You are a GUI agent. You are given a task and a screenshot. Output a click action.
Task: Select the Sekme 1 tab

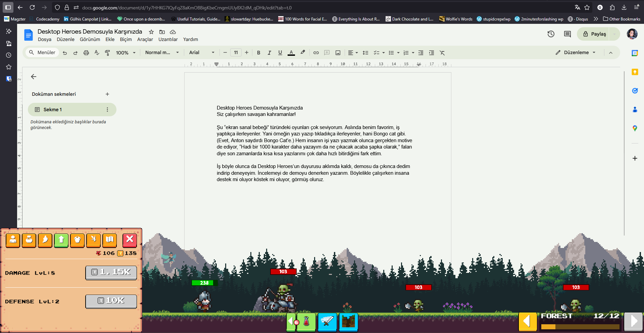pos(72,110)
